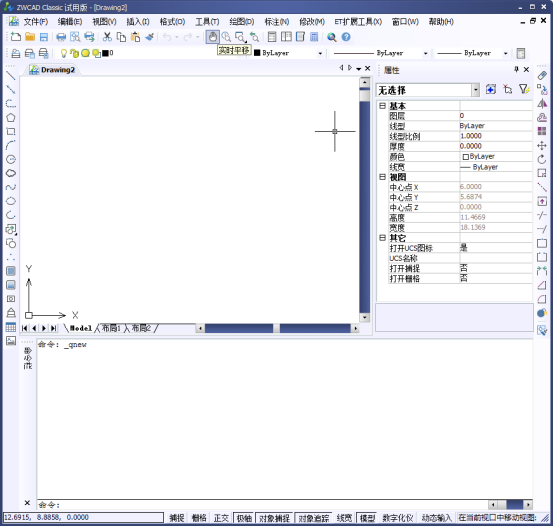Open the 无选择 selection dropdown
Image resolution: width=553 pixels, height=527 pixels.
pyautogui.click(x=476, y=90)
